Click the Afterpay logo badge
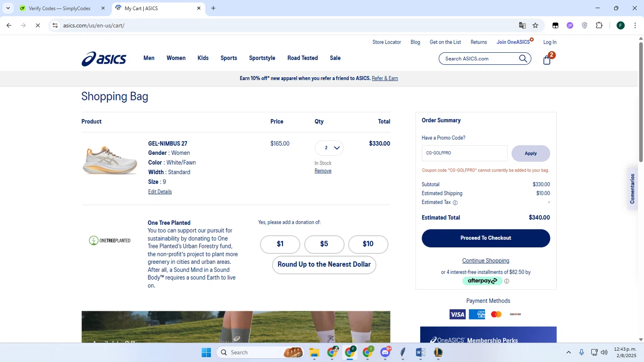 click(482, 281)
